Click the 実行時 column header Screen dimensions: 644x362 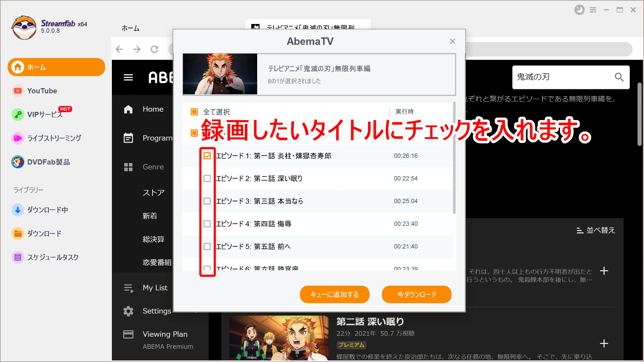tap(405, 112)
